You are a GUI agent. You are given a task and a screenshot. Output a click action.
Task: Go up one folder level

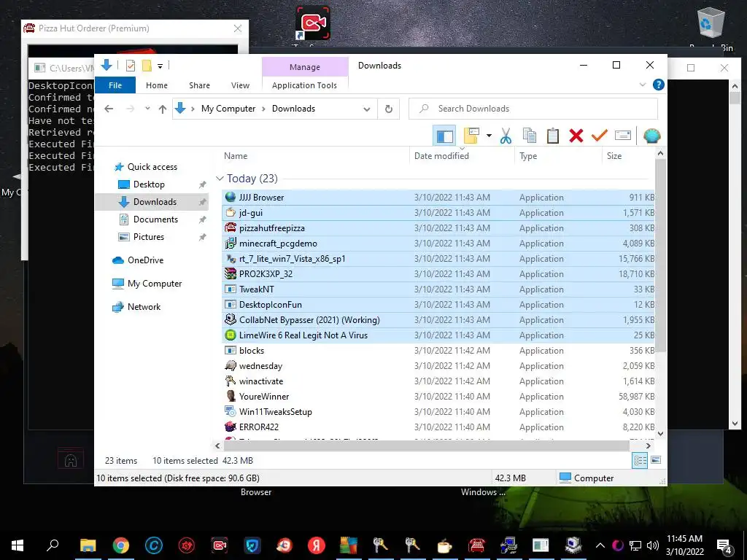pyautogui.click(x=163, y=109)
